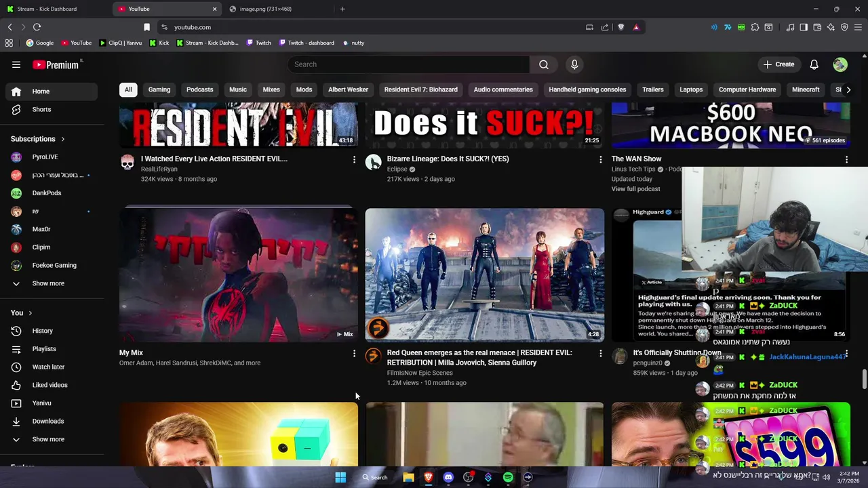Image resolution: width=868 pixels, height=488 pixels.
Task: Open Twitch bookmark in bookmarks bar
Action: (258, 43)
